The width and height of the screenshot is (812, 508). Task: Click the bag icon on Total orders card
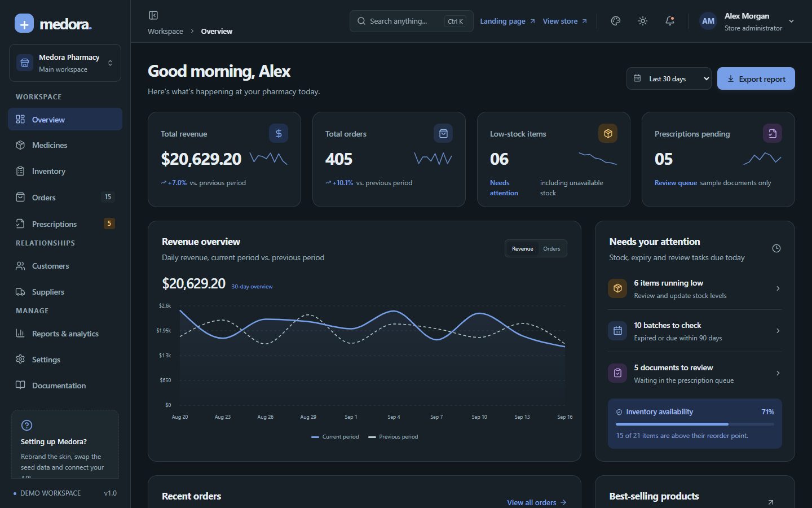pyautogui.click(x=443, y=133)
